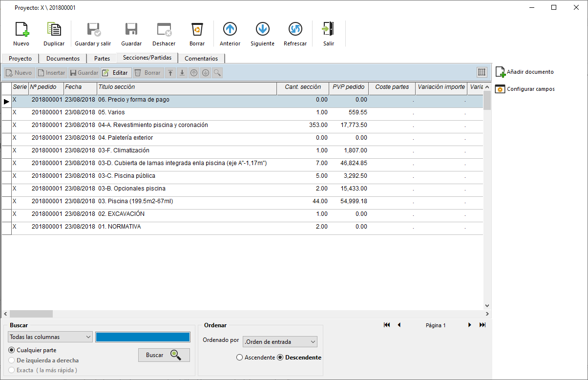
Task: Move row to bottom arrow icon
Action: pos(182,73)
